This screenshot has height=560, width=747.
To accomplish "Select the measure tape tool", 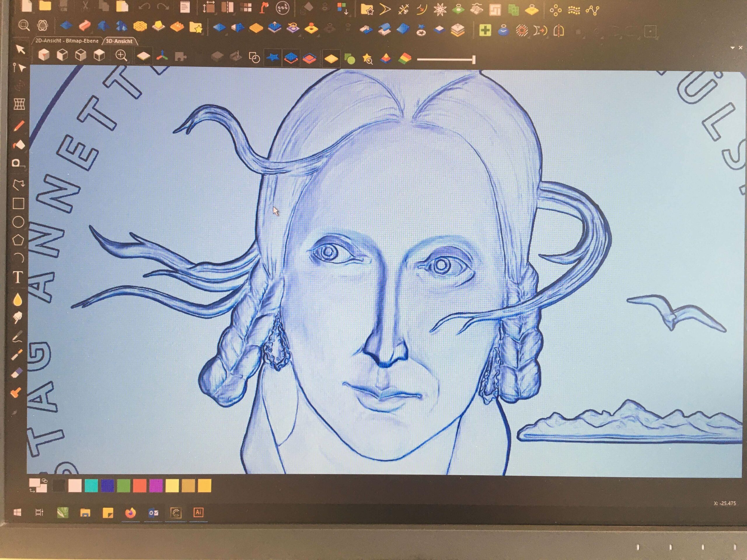I will coord(18,163).
